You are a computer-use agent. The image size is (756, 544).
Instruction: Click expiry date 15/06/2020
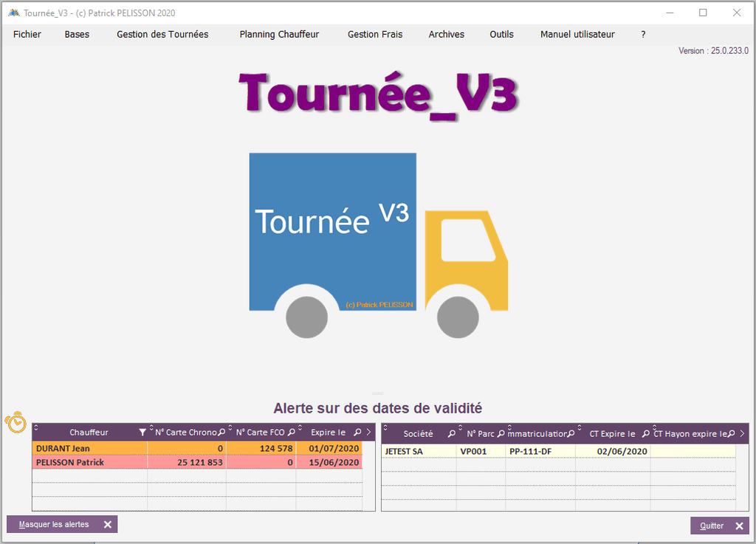pos(334,462)
